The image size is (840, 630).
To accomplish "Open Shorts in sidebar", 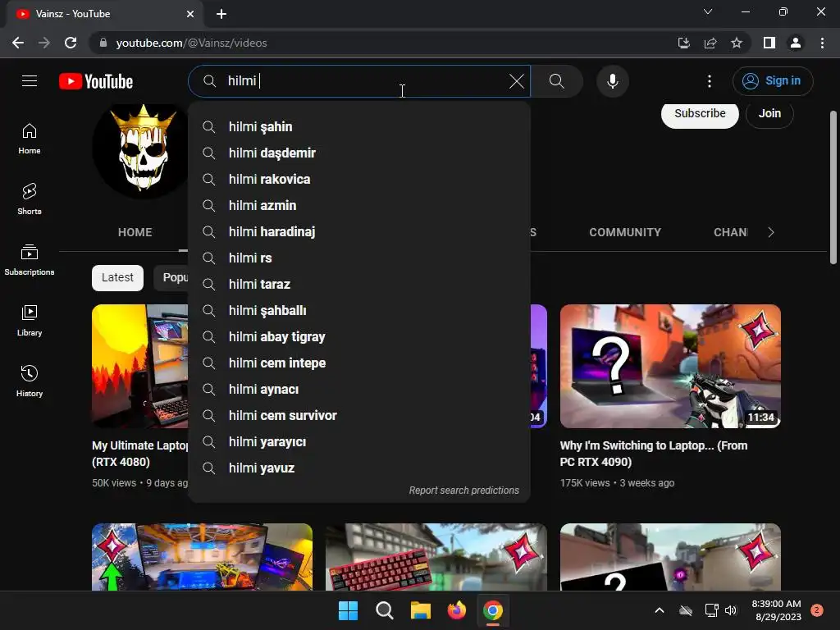I will tap(30, 199).
